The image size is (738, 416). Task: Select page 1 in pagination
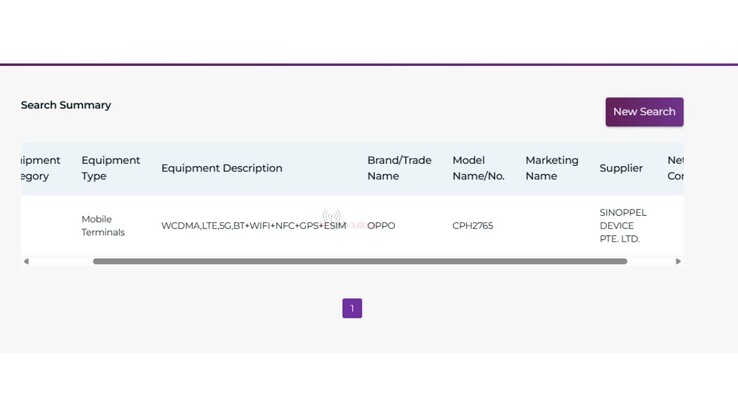[352, 308]
